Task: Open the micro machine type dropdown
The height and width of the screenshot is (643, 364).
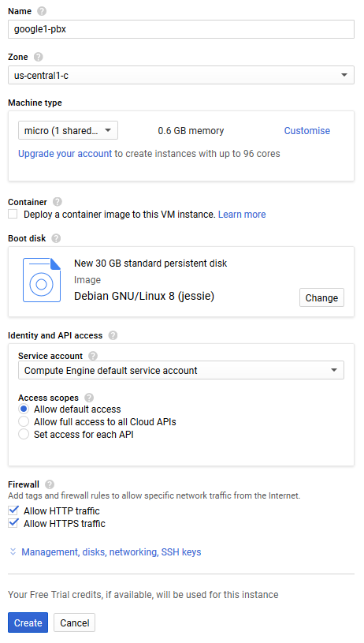Action: (x=68, y=130)
